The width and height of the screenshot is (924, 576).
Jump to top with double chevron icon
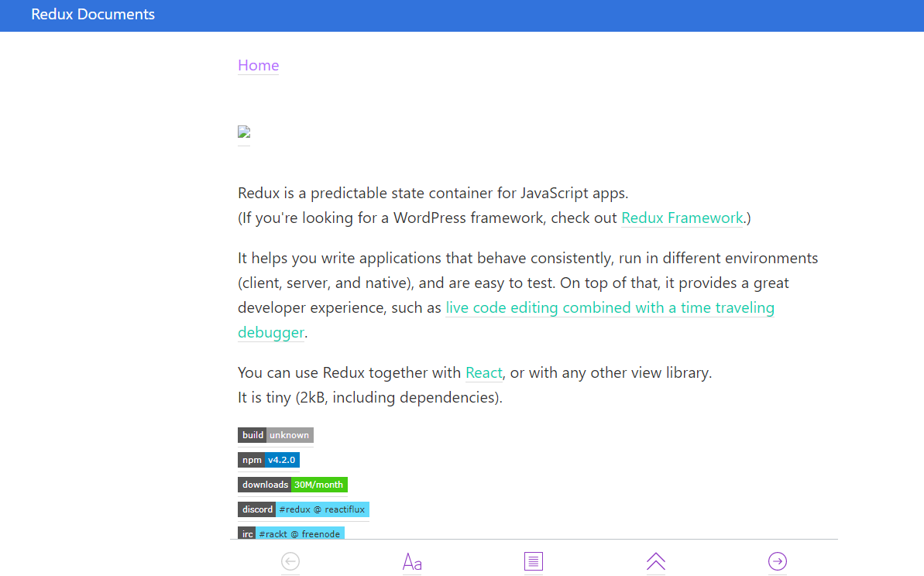[x=656, y=562]
